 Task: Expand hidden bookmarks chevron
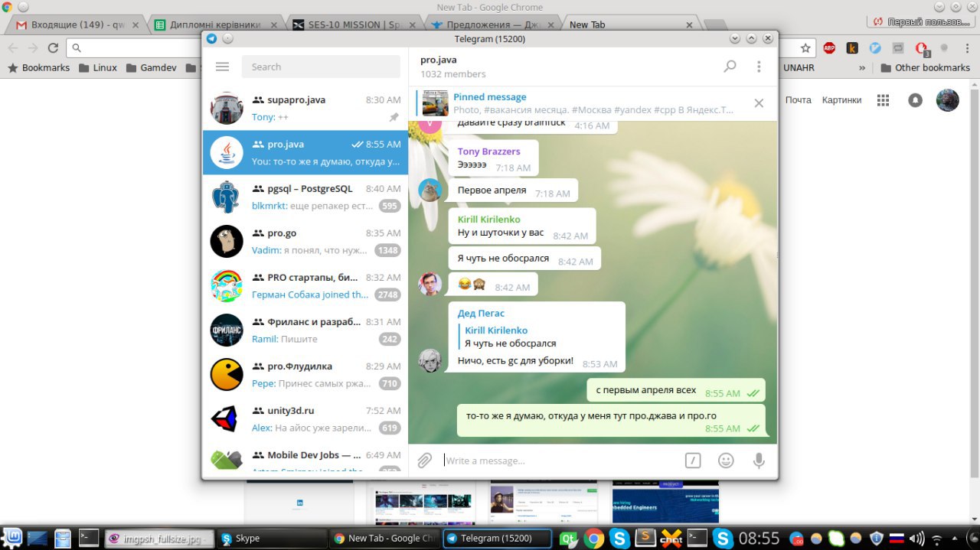pyautogui.click(x=862, y=67)
